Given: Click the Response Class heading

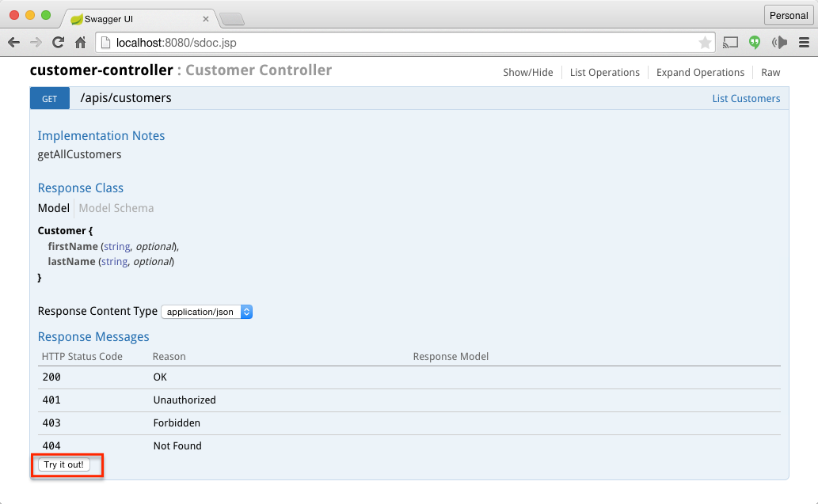Looking at the screenshot, I should [x=80, y=188].
